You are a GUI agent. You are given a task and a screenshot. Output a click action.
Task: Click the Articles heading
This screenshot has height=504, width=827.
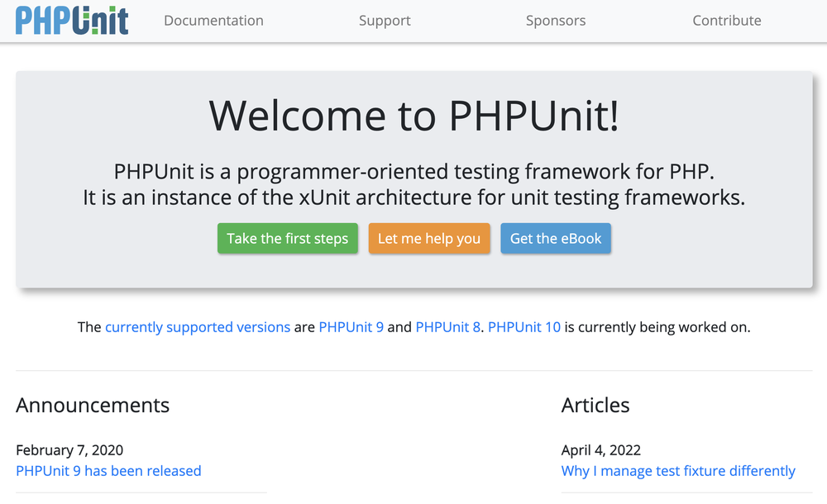click(595, 405)
